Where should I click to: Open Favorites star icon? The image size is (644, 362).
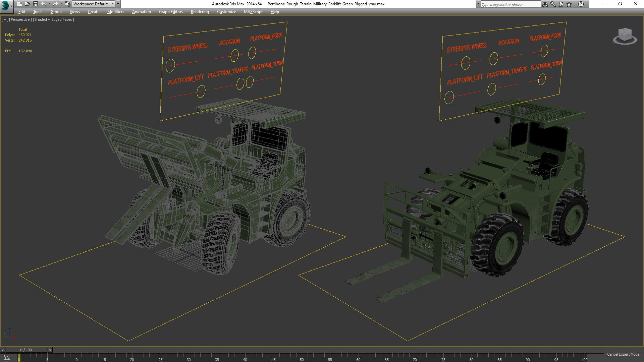pyautogui.click(x=569, y=4)
